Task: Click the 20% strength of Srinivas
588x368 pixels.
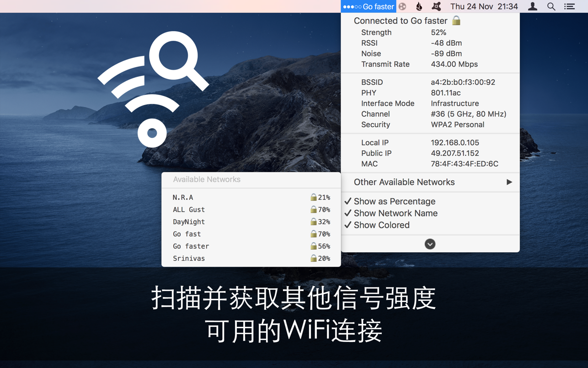Action: pyautogui.click(x=324, y=259)
